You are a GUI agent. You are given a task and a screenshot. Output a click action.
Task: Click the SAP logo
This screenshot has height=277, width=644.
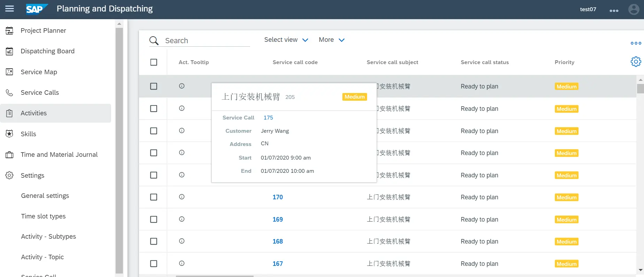click(x=37, y=9)
